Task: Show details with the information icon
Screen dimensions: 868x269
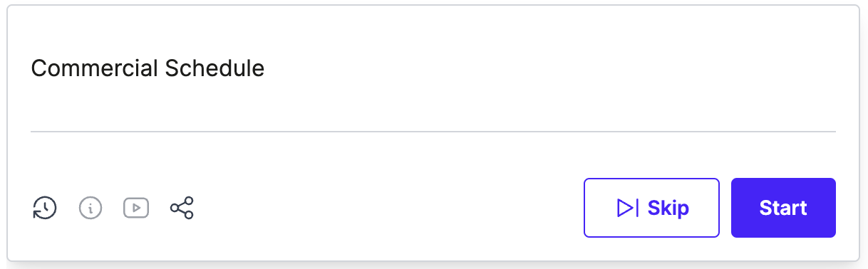Action: pyautogui.click(x=91, y=208)
